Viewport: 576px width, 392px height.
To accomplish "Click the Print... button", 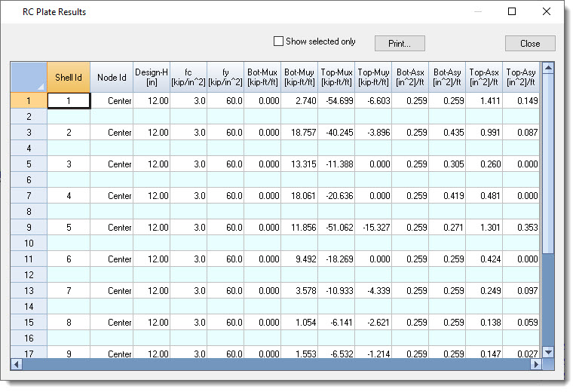I will point(400,43).
